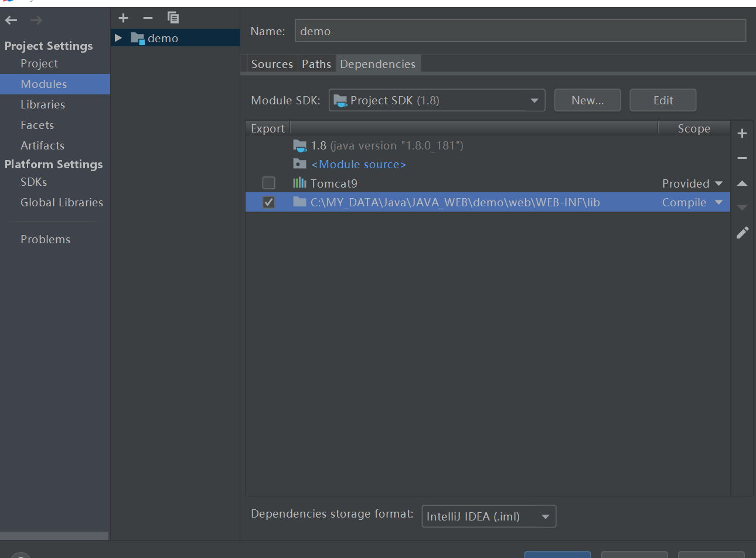Click the Scope column header
The width and height of the screenshot is (756, 558).
(694, 128)
